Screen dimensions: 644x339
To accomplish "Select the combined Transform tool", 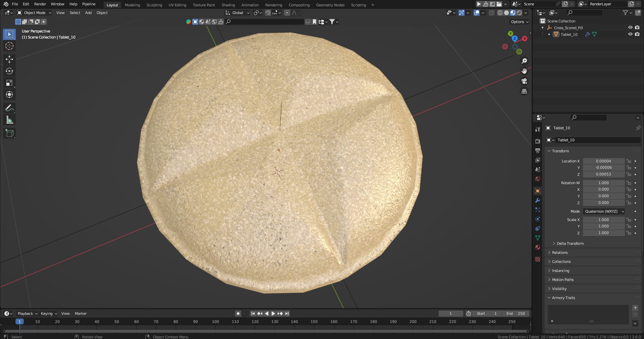I will [x=9, y=94].
